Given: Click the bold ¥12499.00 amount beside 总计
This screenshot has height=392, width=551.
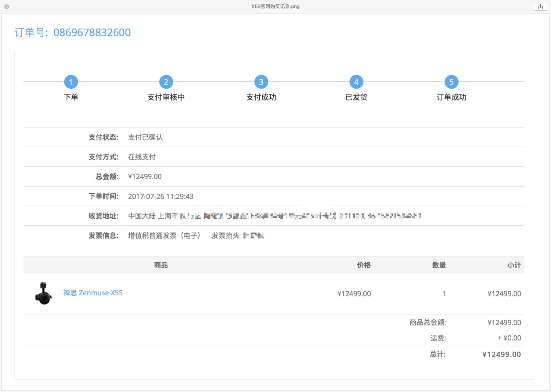Looking at the screenshot, I should pyautogui.click(x=502, y=355).
